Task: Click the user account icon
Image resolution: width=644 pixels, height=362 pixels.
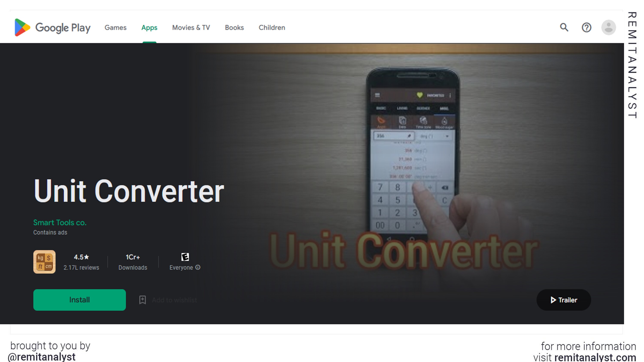Action: (609, 27)
